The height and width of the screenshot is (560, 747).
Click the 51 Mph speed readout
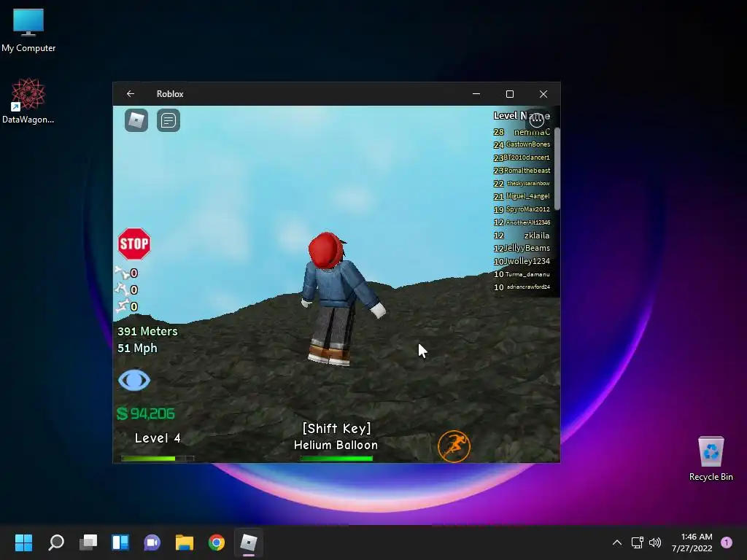click(137, 348)
